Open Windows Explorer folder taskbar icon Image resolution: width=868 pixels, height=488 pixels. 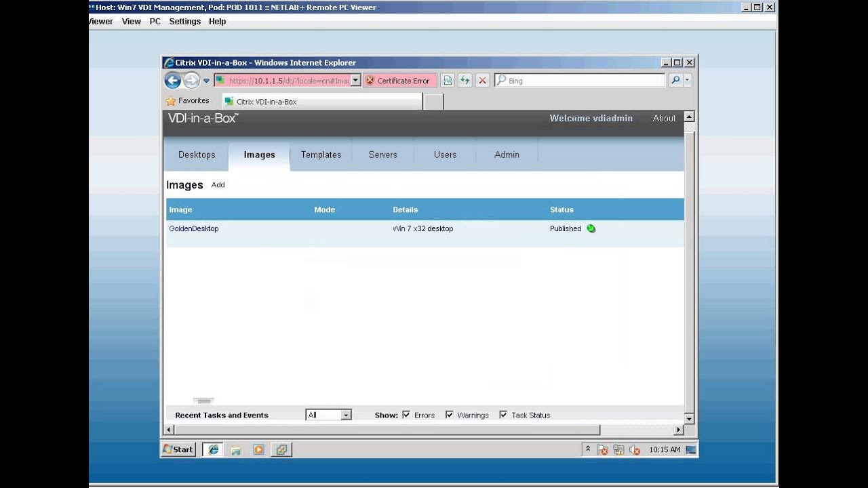point(236,449)
